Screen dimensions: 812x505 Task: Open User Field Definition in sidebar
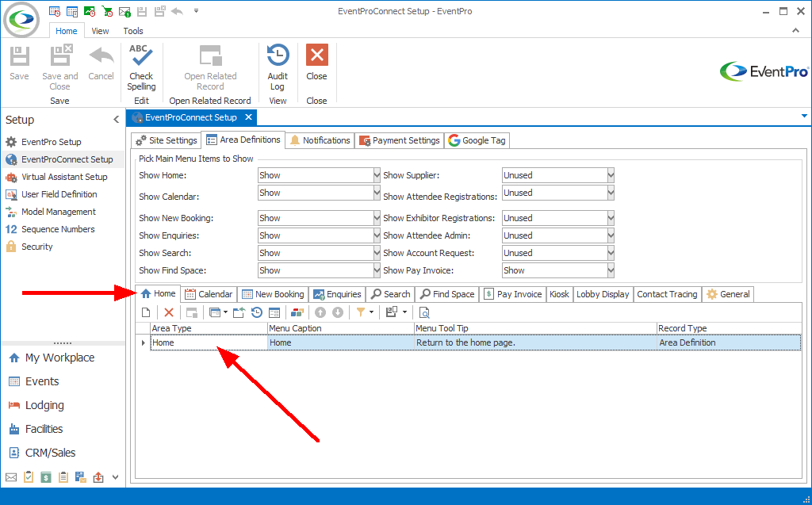point(59,195)
